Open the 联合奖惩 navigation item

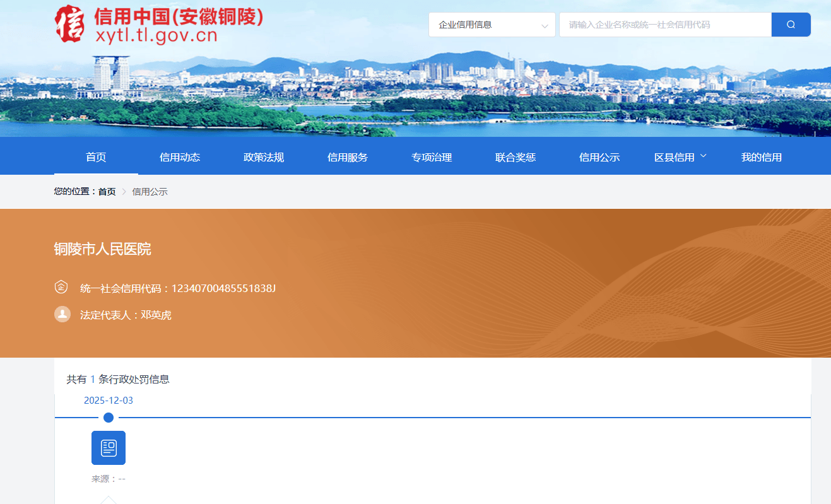516,157
